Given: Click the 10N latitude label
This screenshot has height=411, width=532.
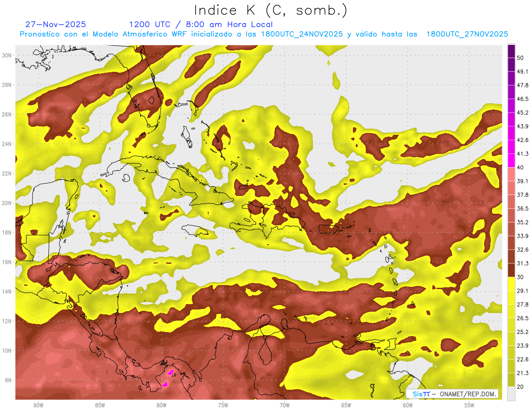Looking at the screenshot, I should [x=7, y=351].
